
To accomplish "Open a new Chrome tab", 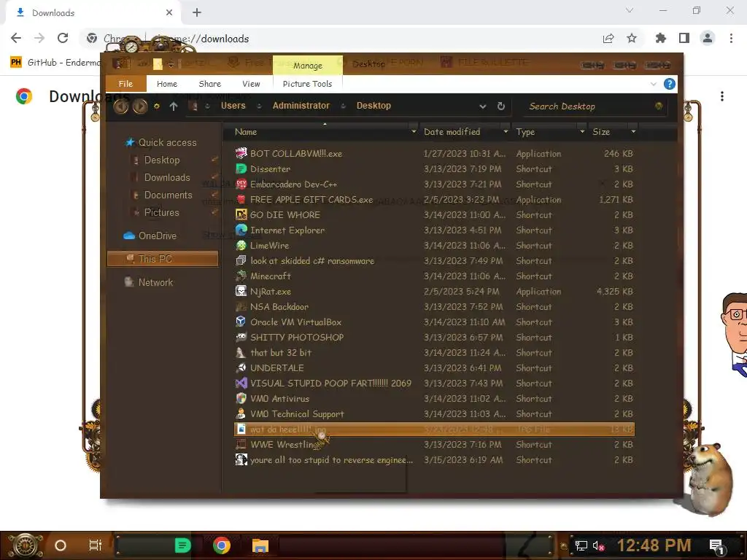I will tap(197, 12).
